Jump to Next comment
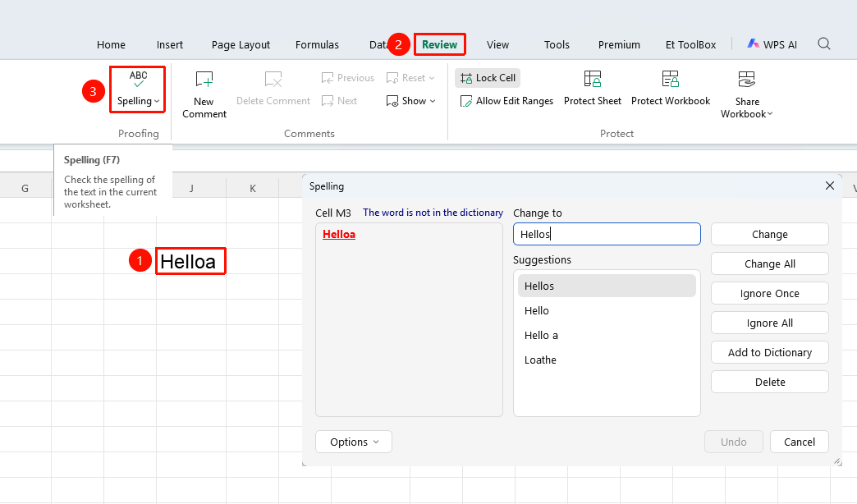 (339, 101)
